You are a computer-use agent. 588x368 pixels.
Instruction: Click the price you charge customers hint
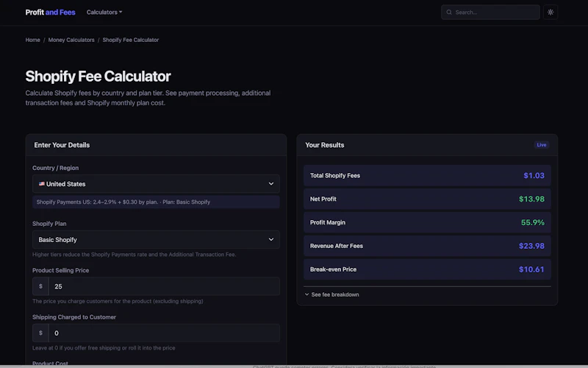[x=118, y=301]
